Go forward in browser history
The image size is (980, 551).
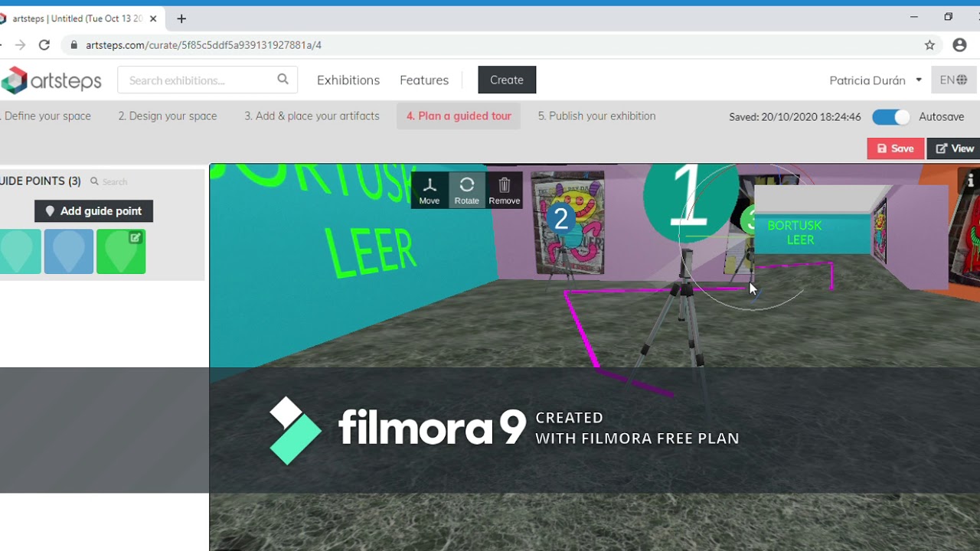(20, 45)
